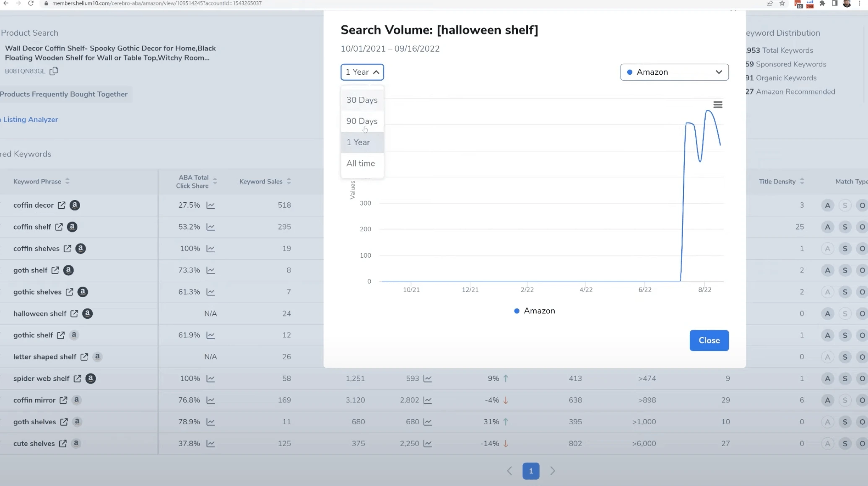This screenshot has width=868, height=486.
Task: View click share trend graph for "coffin shelf"
Action: [x=211, y=227]
